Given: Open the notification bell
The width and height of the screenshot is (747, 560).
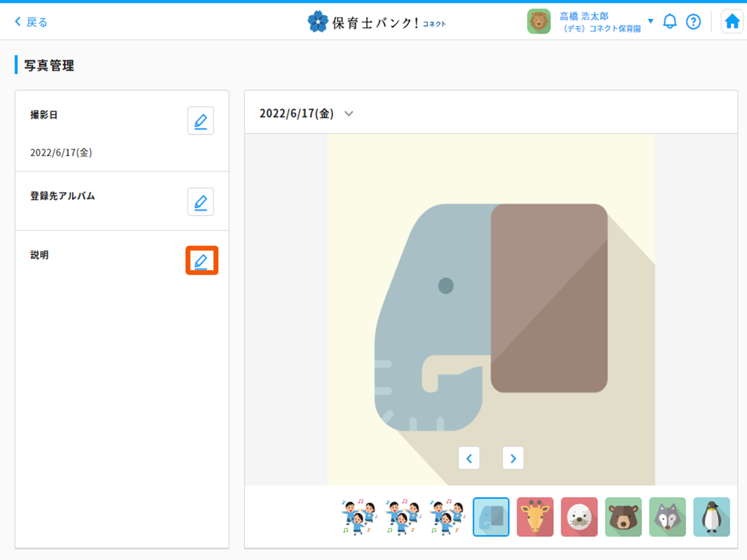Looking at the screenshot, I should tap(669, 21).
